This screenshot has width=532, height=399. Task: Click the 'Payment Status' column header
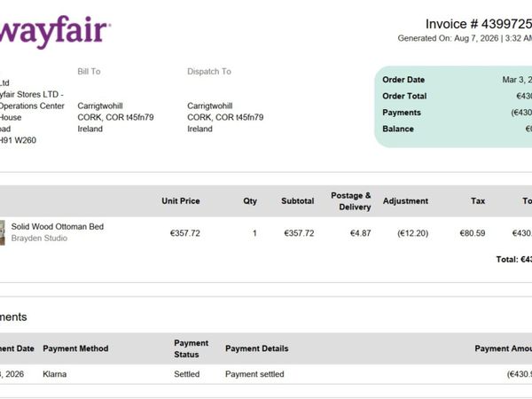tap(191, 348)
